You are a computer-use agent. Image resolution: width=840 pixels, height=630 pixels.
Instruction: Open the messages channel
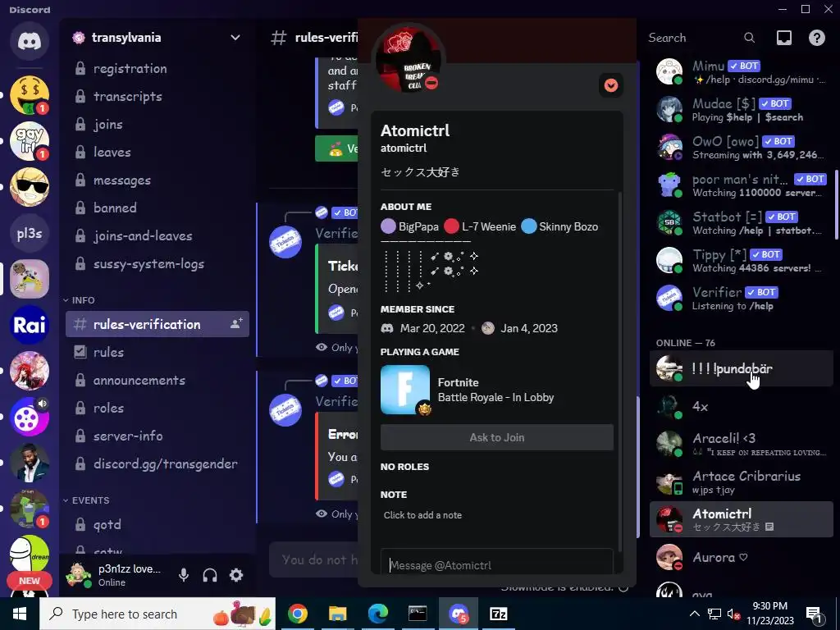(x=157, y=180)
